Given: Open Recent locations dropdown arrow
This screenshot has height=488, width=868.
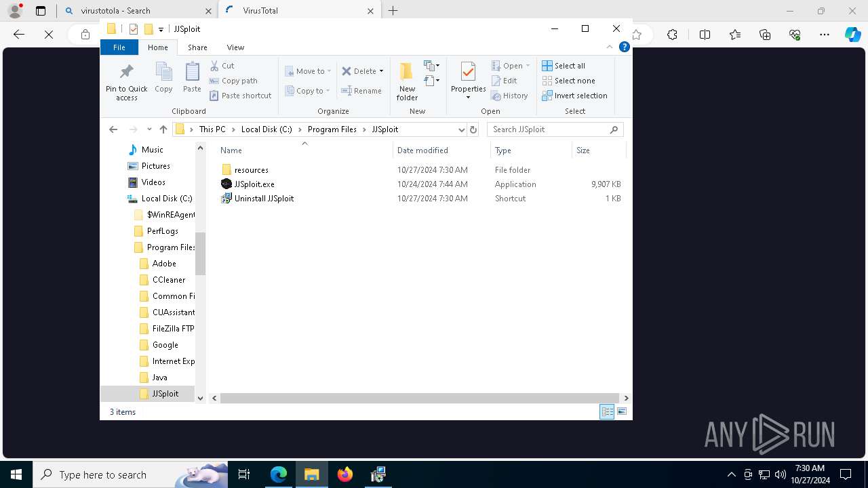Looking at the screenshot, I should coord(149,129).
